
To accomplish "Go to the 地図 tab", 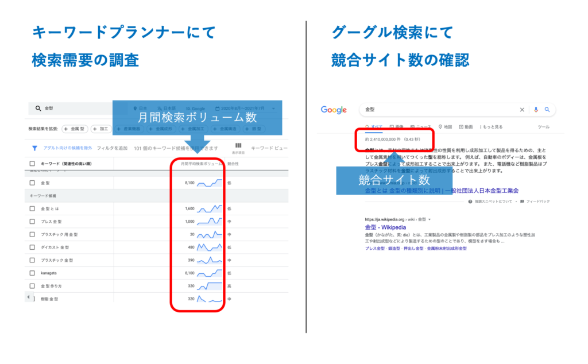I will [x=445, y=127].
